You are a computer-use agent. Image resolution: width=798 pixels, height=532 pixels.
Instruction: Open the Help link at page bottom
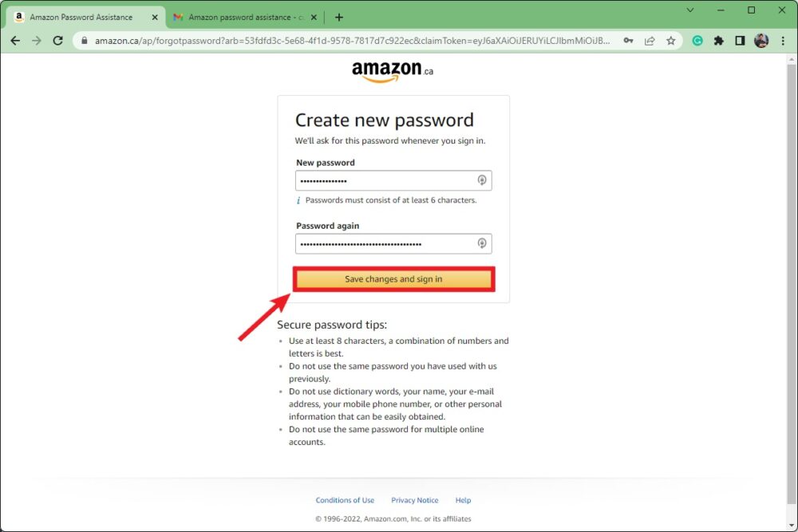point(463,500)
